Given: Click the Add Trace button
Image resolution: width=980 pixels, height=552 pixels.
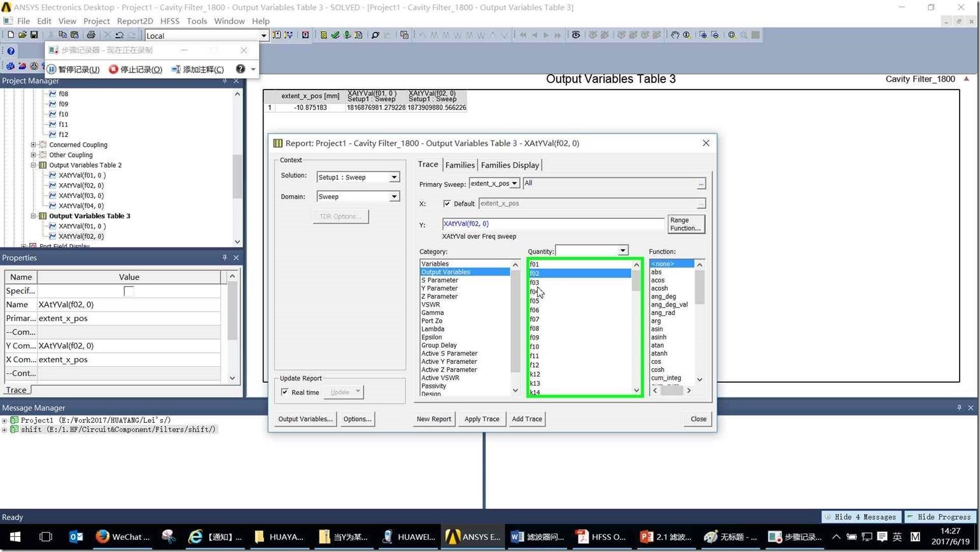Looking at the screenshot, I should tap(527, 419).
